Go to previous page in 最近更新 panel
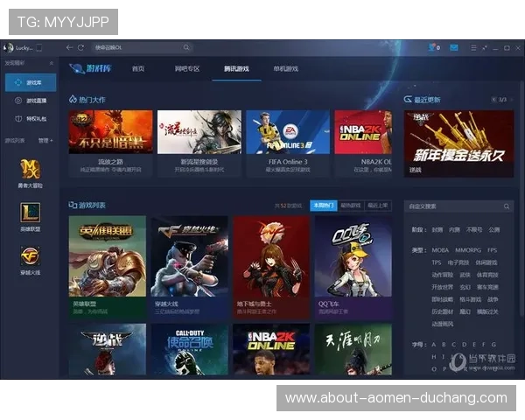 coord(493,100)
